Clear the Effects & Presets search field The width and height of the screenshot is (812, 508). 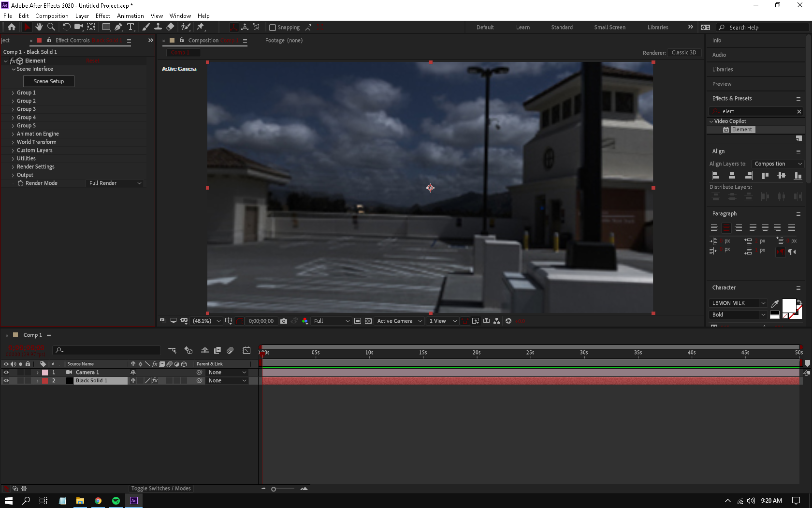799,111
